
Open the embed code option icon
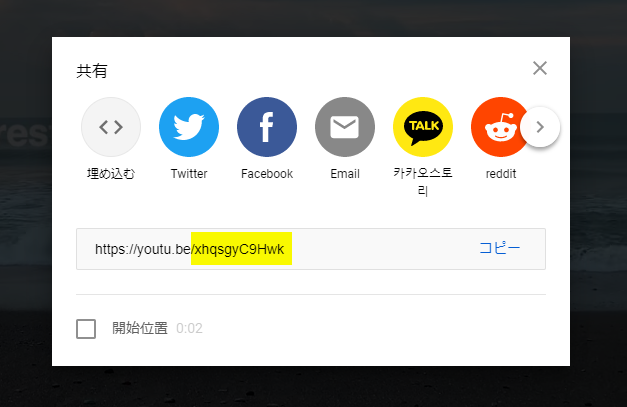click(111, 127)
